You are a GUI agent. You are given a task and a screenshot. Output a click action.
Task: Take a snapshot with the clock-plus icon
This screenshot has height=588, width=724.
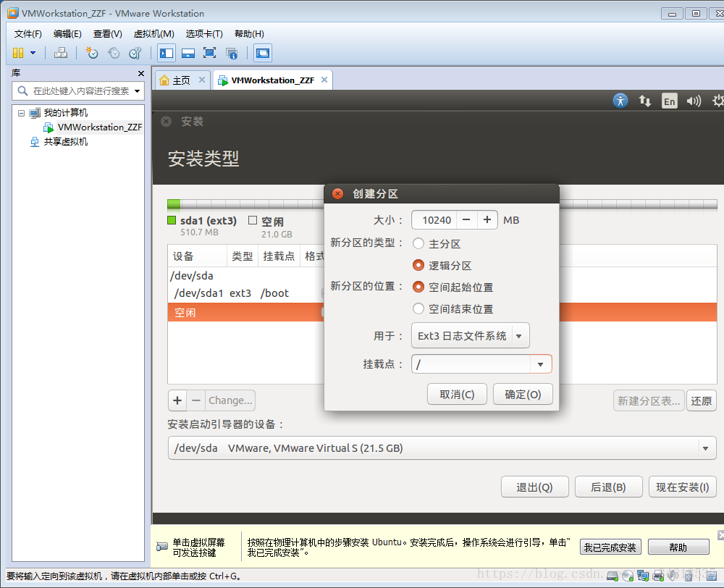click(x=92, y=53)
